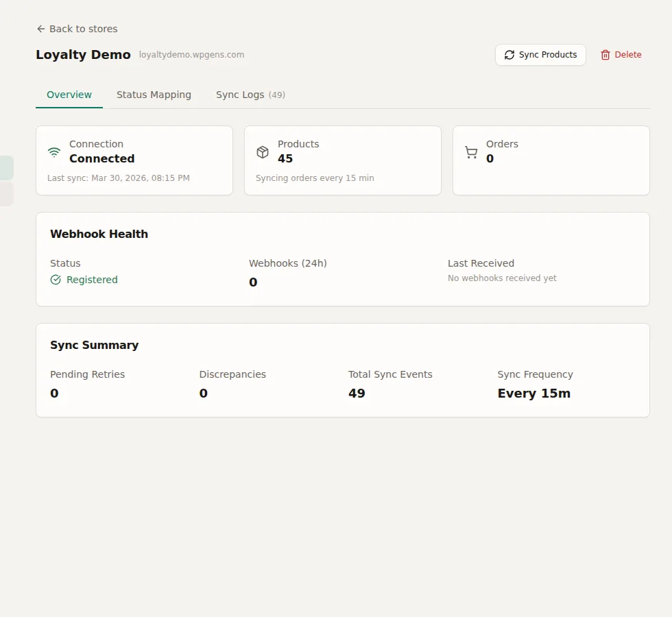Click the Orders label
The width and height of the screenshot is (672, 617).
tap(502, 144)
